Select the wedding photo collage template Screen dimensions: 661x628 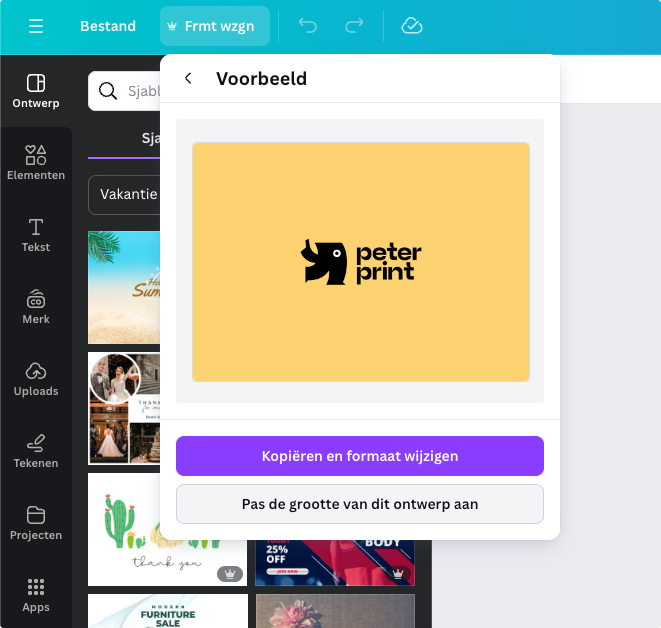coord(124,408)
